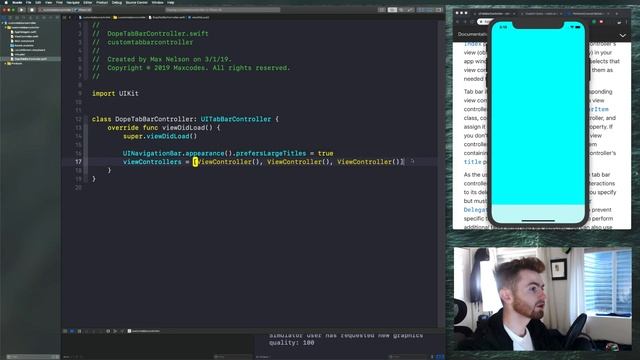Select ViewController.swift in the navigator
This screenshot has width=640, height=360.
27,36
